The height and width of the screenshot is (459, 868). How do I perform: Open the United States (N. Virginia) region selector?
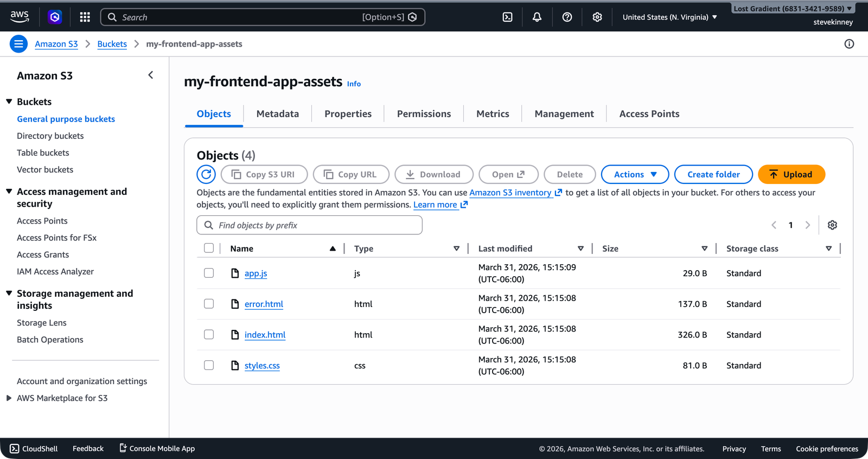[x=670, y=17]
